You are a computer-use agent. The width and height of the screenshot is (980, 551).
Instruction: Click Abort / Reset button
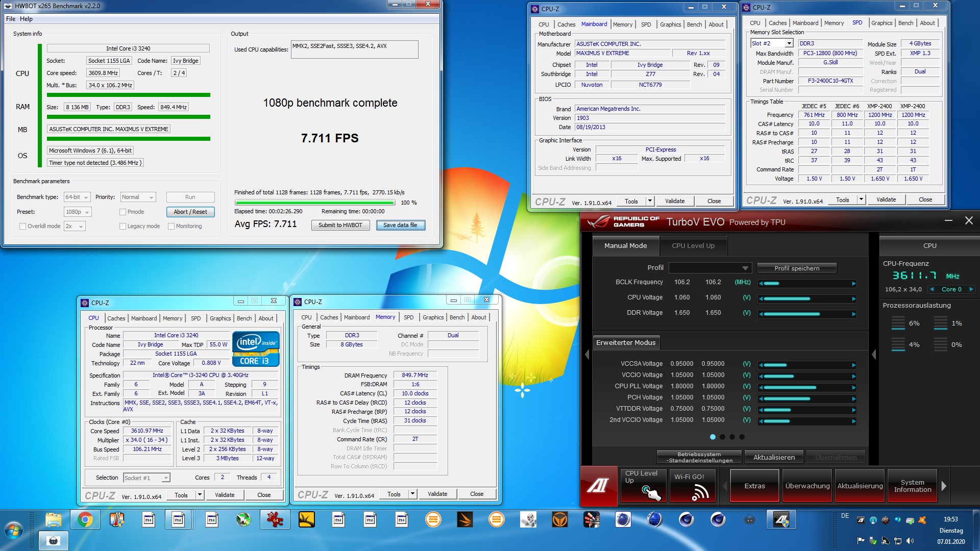(x=190, y=212)
